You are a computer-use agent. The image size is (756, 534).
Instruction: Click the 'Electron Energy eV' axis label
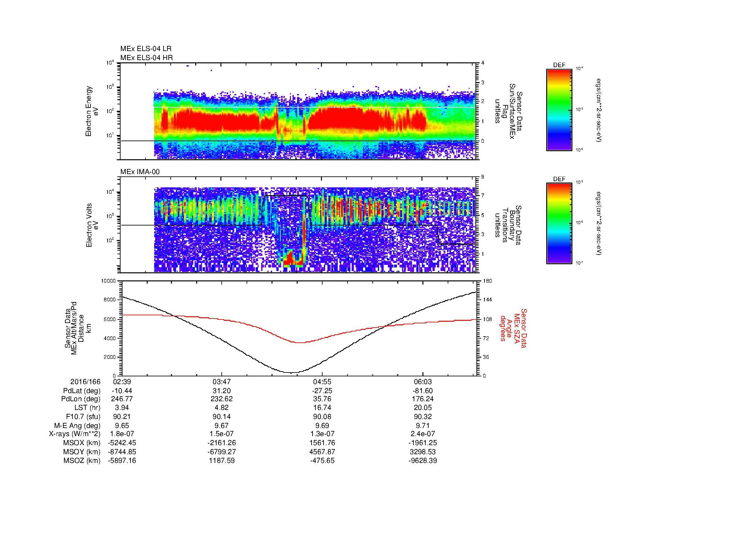(92, 111)
